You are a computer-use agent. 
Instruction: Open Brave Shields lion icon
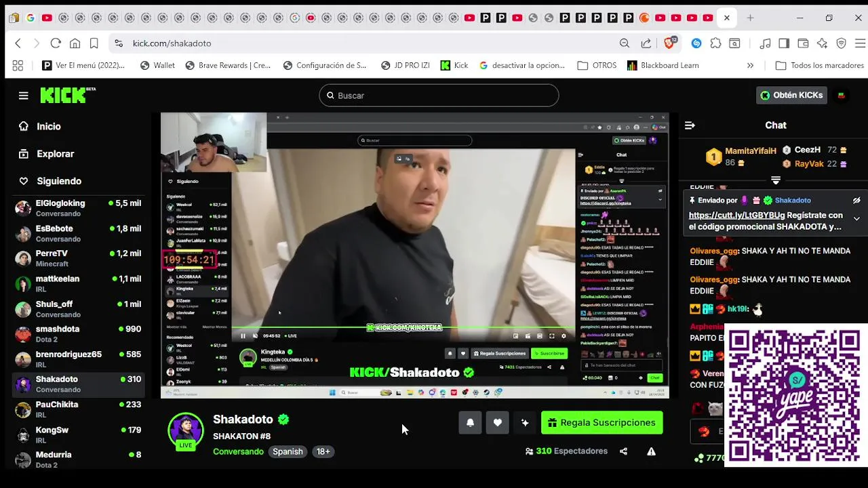pos(669,43)
